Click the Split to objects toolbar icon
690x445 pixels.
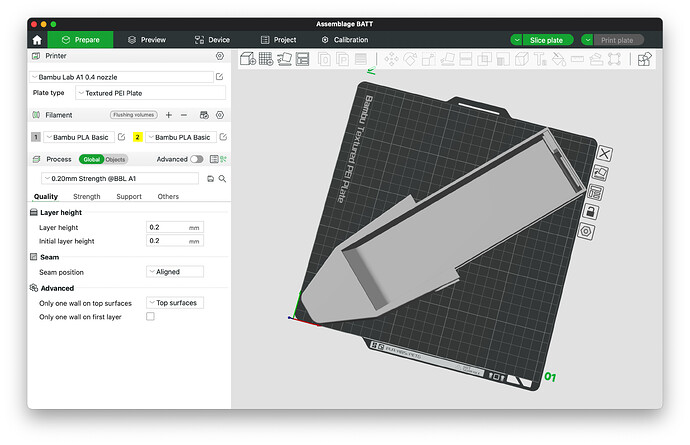(x=324, y=59)
